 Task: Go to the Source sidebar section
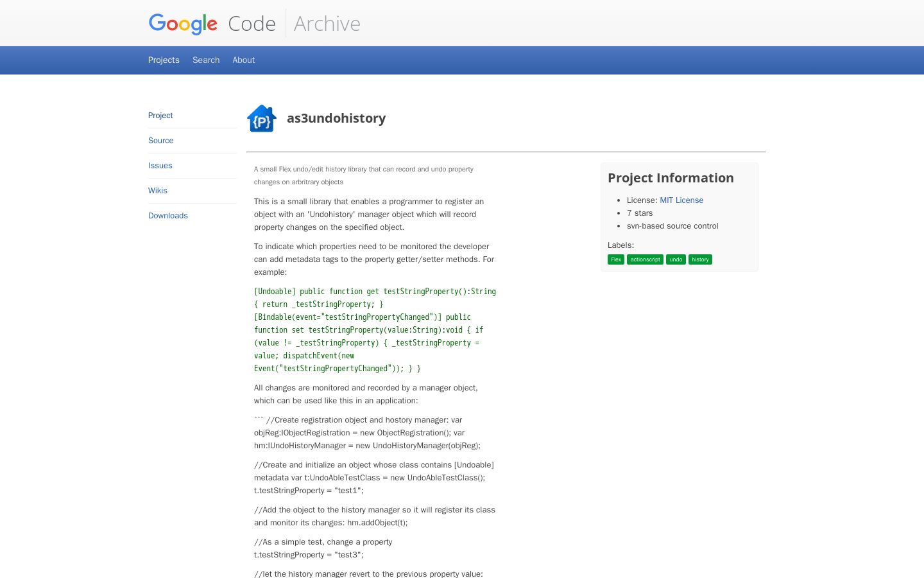161,141
